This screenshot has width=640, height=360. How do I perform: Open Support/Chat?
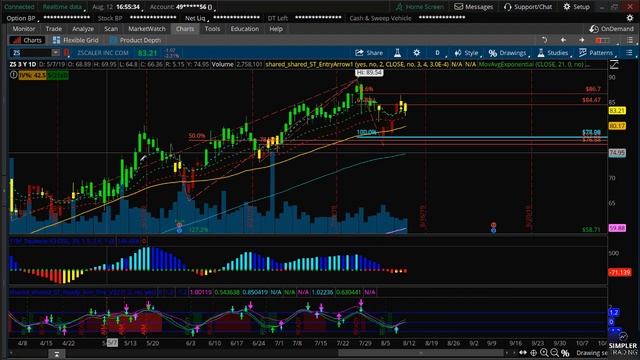(x=528, y=7)
